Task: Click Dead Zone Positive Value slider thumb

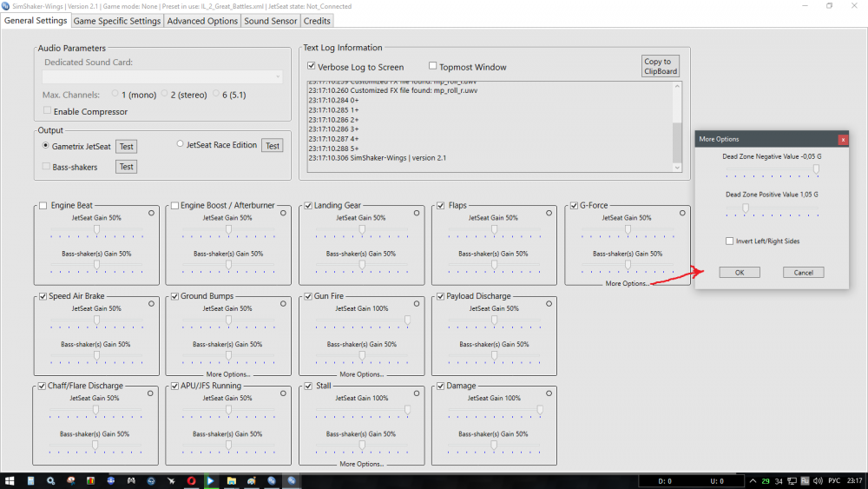Action: tap(746, 208)
